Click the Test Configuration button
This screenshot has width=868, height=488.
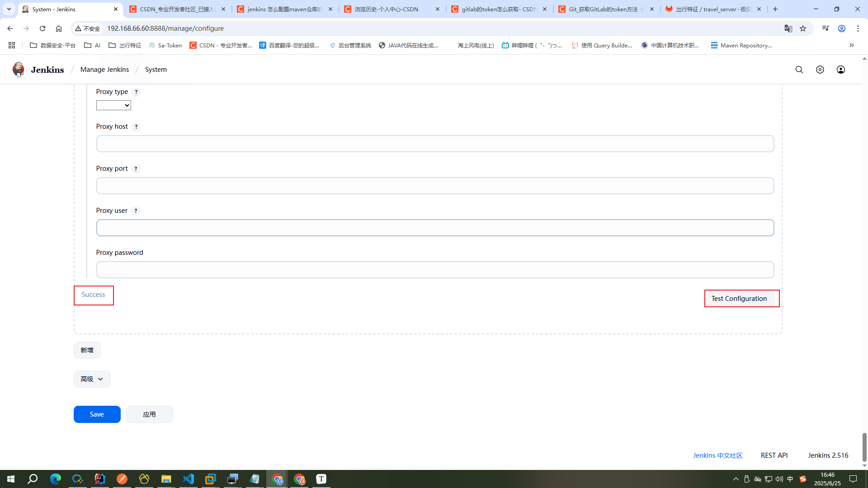pos(739,299)
